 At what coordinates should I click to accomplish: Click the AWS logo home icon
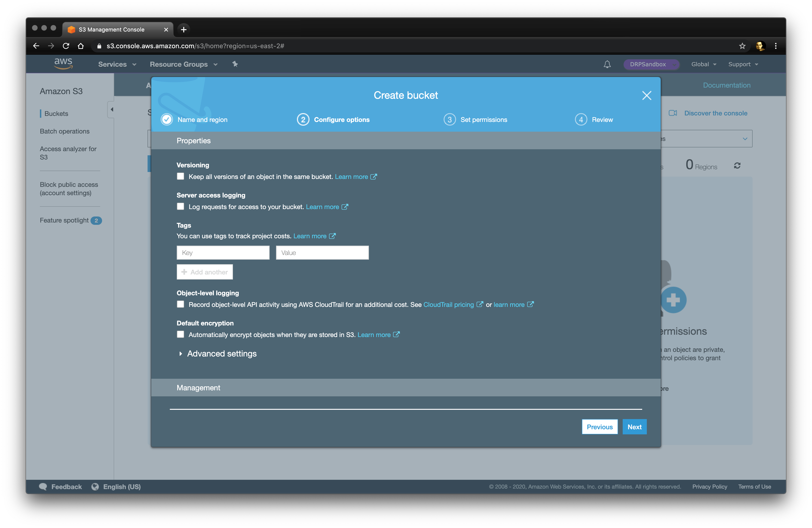tap(63, 64)
